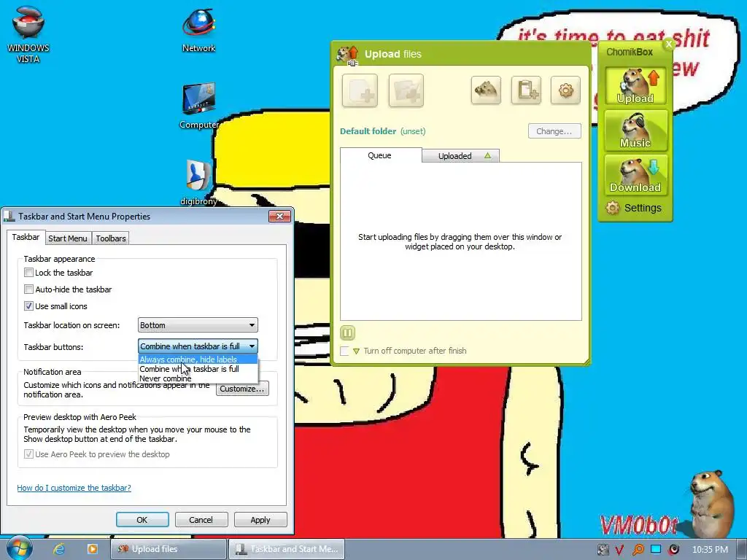Image resolution: width=747 pixels, height=560 pixels.
Task: Open Settings in the ChomikBox widget
Action: pos(634,208)
